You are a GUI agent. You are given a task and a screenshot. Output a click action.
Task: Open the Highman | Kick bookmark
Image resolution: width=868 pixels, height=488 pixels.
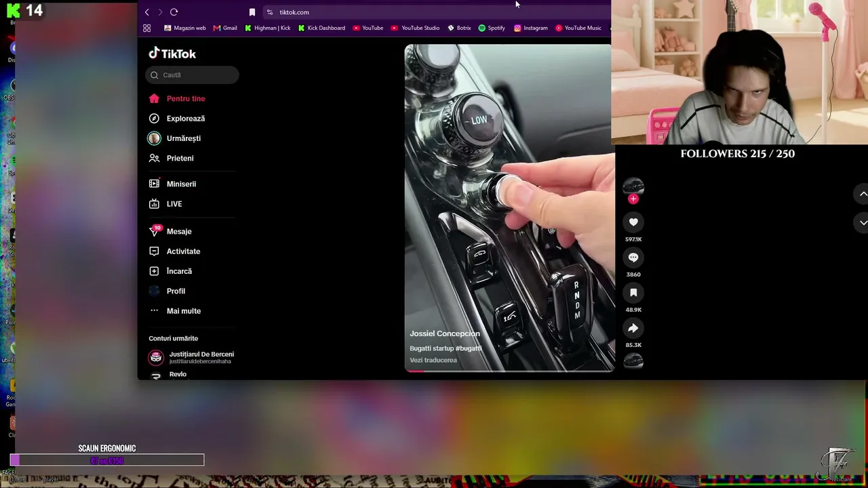pos(268,28)
